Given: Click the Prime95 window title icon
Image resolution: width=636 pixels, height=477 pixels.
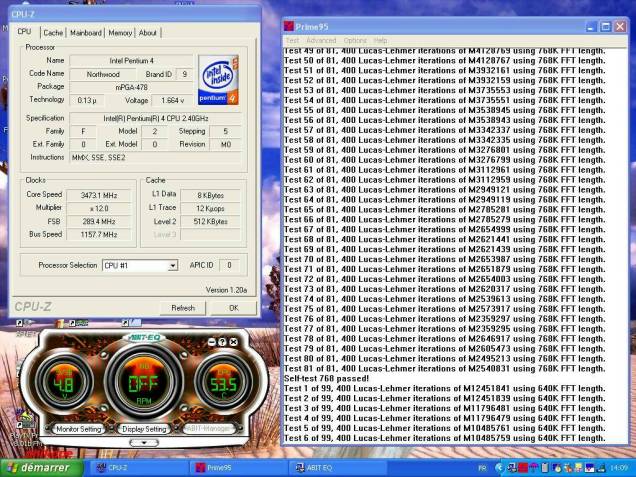Looking at the screenshot, I should [x=289, y=27].
